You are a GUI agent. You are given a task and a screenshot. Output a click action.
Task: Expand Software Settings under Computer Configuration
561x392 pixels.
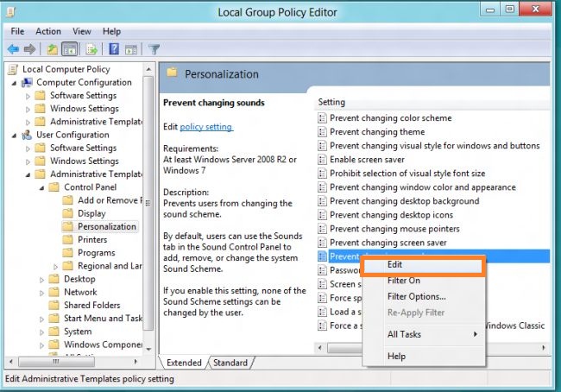click(x=28, y=96)
